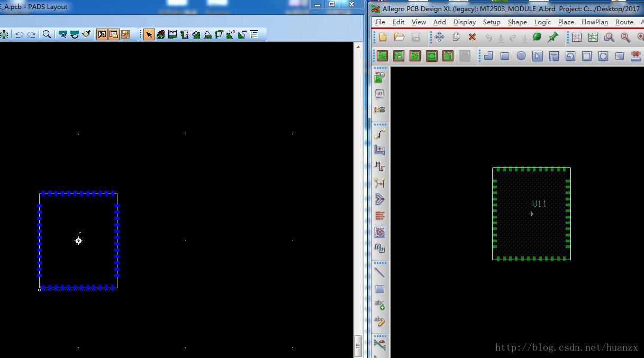Toggle the PADS select mode arrow button
The height and width of the screenshot is (358, 644).
tap(149, 34)
